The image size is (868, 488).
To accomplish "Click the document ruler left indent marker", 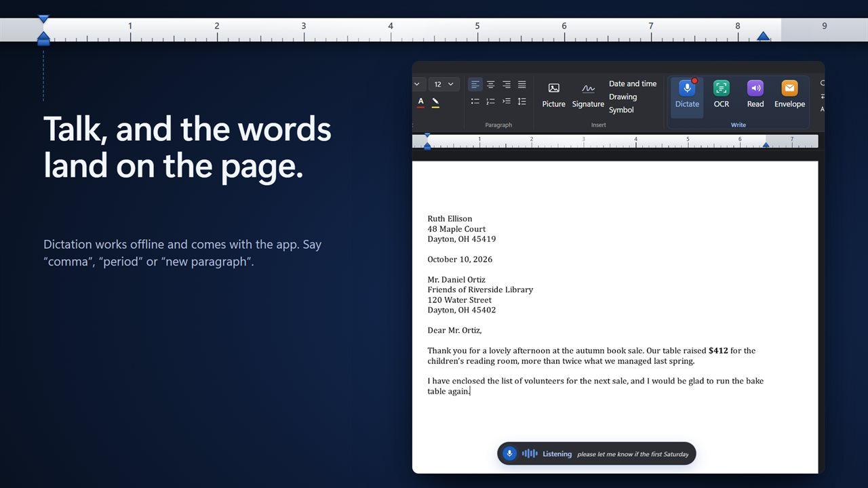I will tap(427, 145).
